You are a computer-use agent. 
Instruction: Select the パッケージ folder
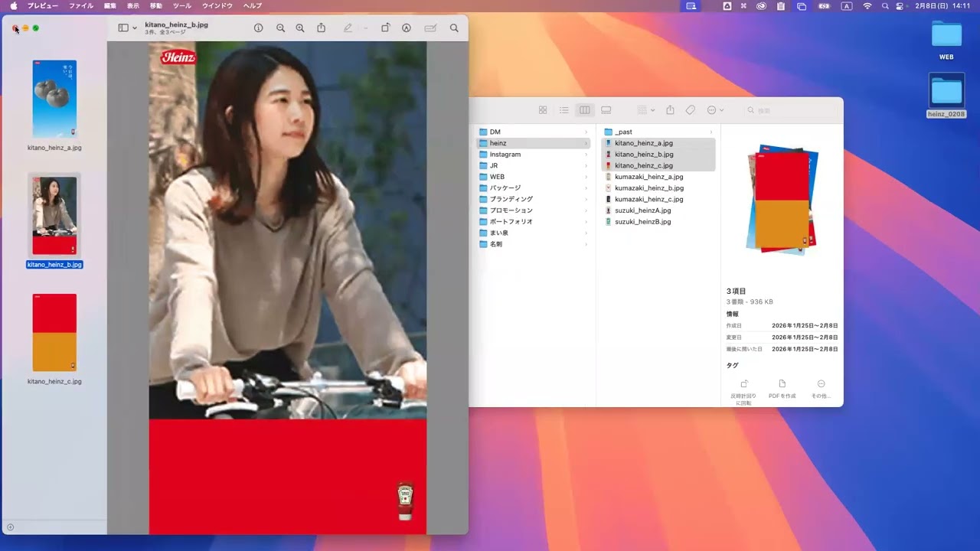(533, 187)
